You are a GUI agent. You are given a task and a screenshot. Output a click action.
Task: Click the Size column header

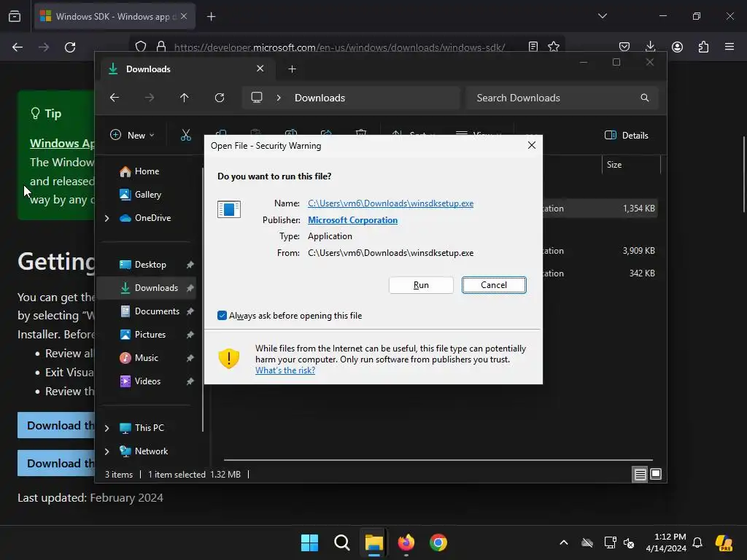(x=631, y=165)
